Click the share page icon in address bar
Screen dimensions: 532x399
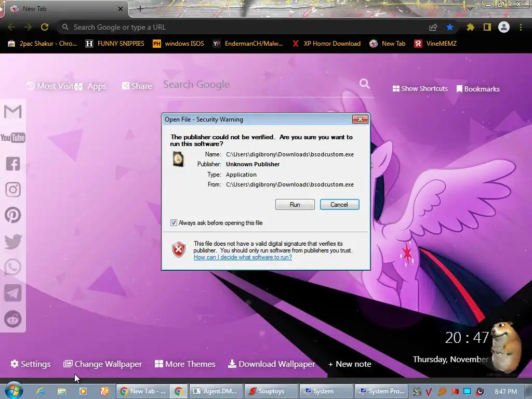433,27
